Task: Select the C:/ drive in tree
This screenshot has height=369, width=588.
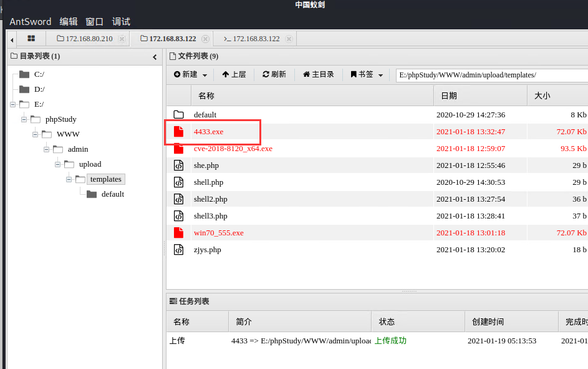Action: point(39,74)
